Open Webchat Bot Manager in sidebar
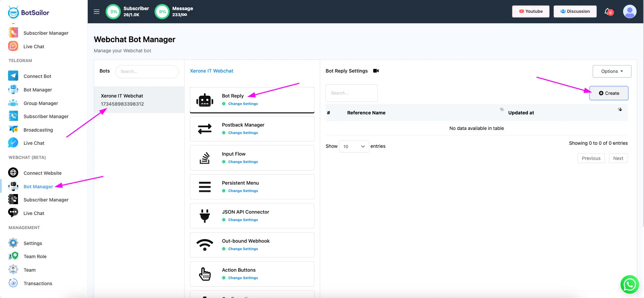The height and width of the screenshot is (298, 644). (38, 187)
